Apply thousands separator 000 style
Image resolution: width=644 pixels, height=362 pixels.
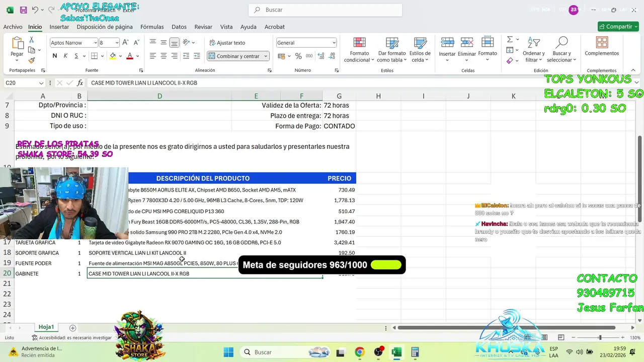coord(309,56)
